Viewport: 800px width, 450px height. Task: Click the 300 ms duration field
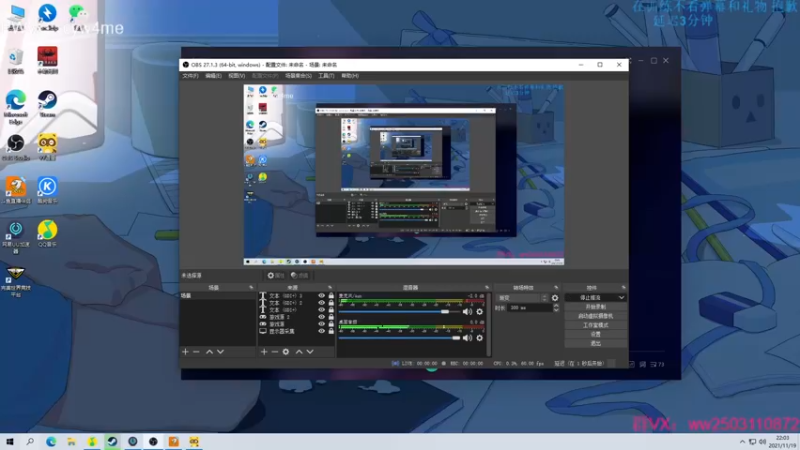(x=529, y=308)
